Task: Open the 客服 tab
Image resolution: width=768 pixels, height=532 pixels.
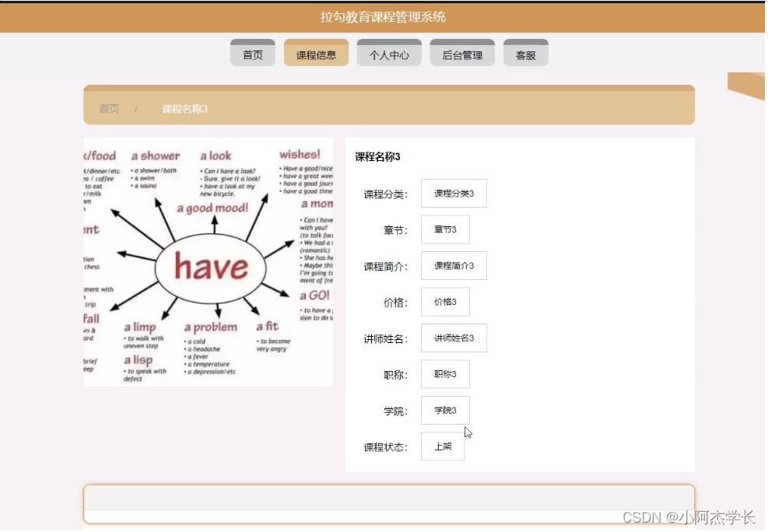Action: point(526,53)
